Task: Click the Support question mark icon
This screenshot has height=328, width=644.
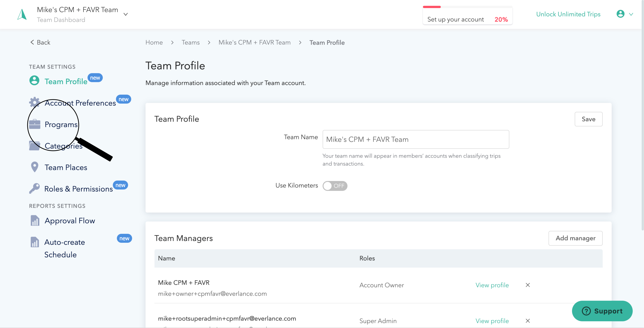Action: (x=586, y=311)
